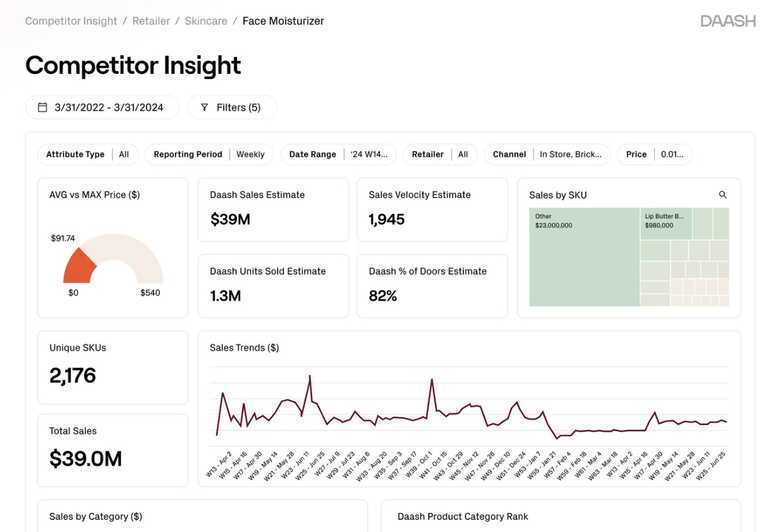Click the DAASH logo

coord(728,21)
